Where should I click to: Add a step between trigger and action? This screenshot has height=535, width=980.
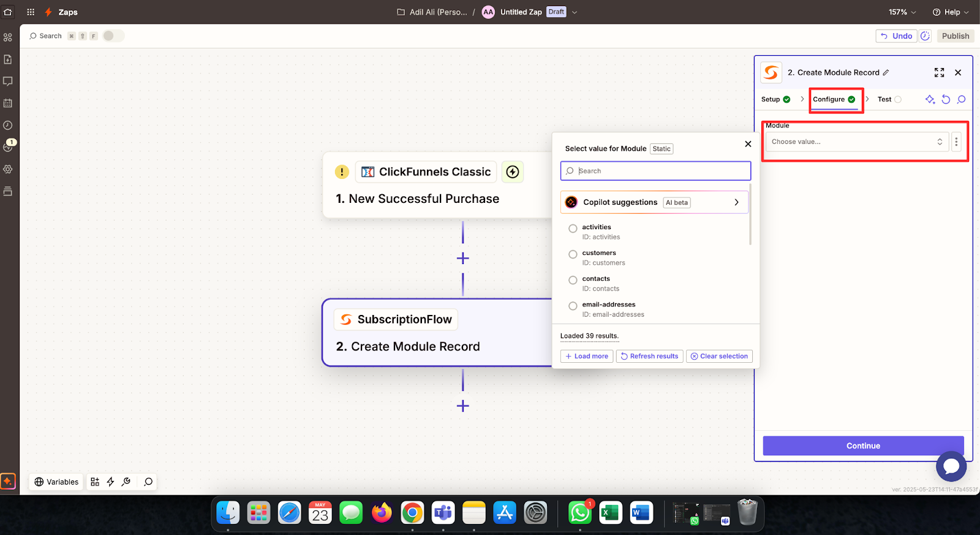[463, 259]
